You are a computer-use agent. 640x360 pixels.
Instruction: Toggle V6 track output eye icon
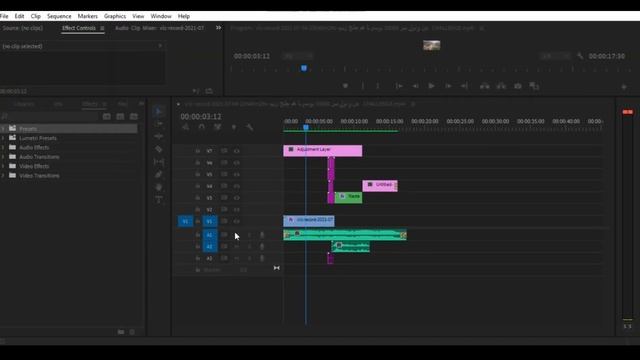pyautogui.click(x=236, y=162)
